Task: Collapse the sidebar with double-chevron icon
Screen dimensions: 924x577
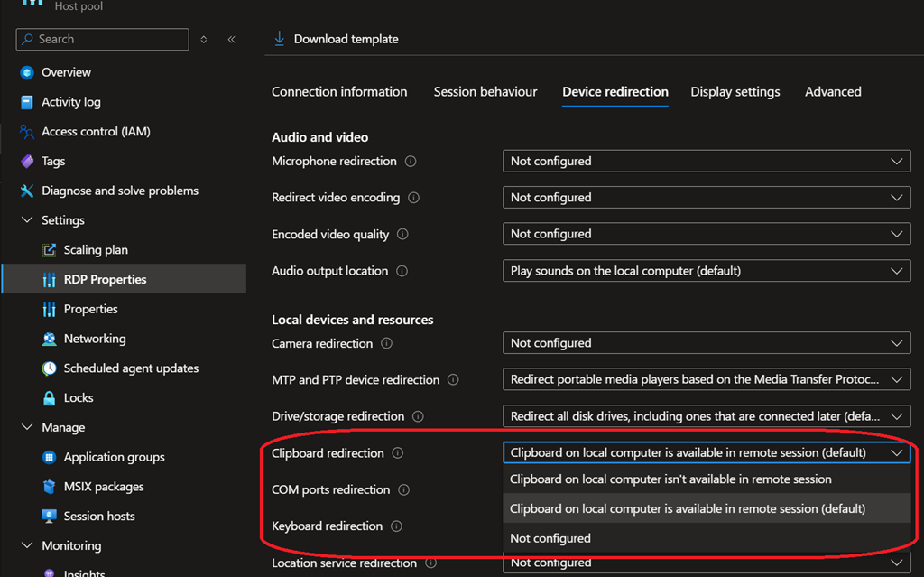Action: [x=232, y=40]
